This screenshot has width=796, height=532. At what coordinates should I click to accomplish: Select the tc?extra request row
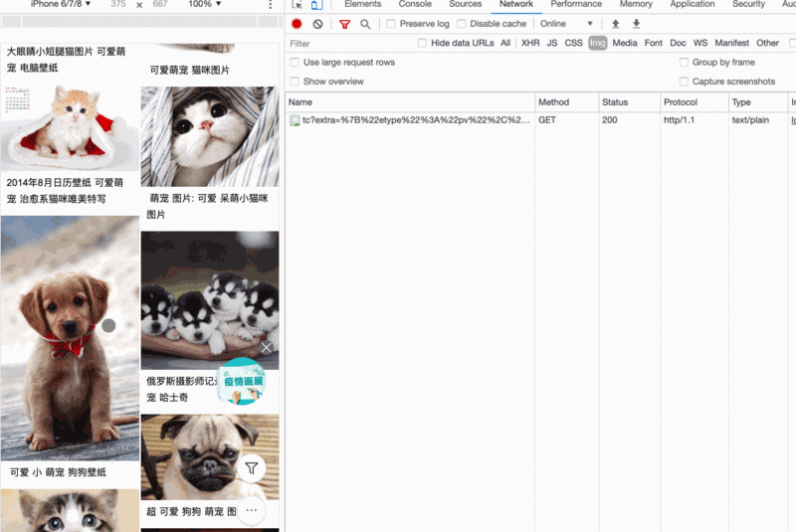coord(540,120)
